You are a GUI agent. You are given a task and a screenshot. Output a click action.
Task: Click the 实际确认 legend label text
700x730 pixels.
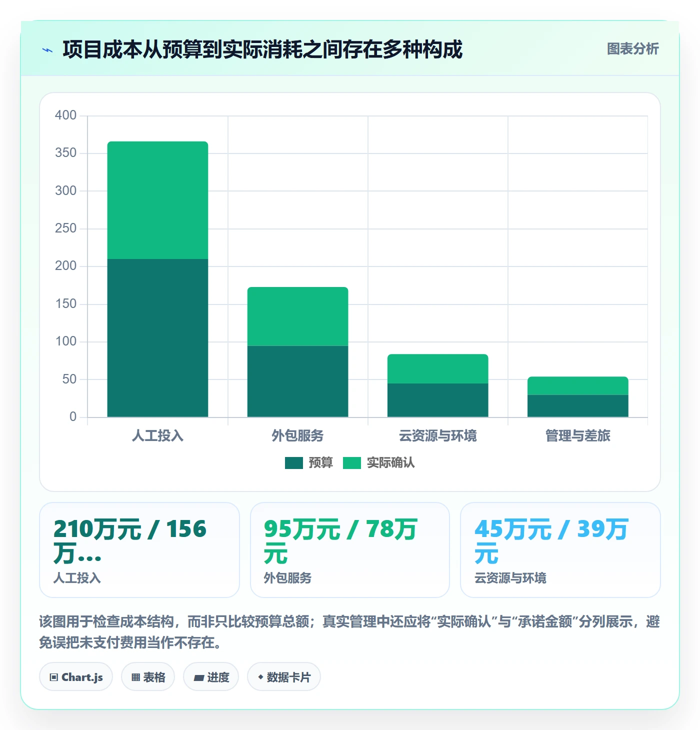[391, 463]
